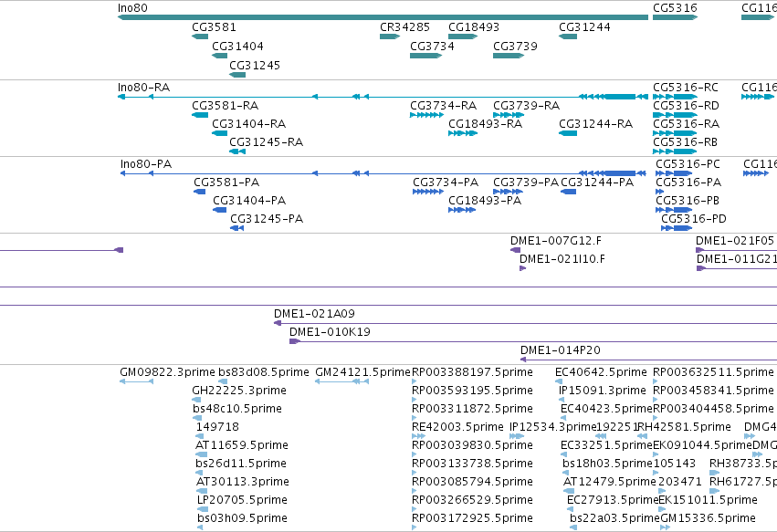
Task: Select the CG3734 gene label
Action: [x=432, y=46]
